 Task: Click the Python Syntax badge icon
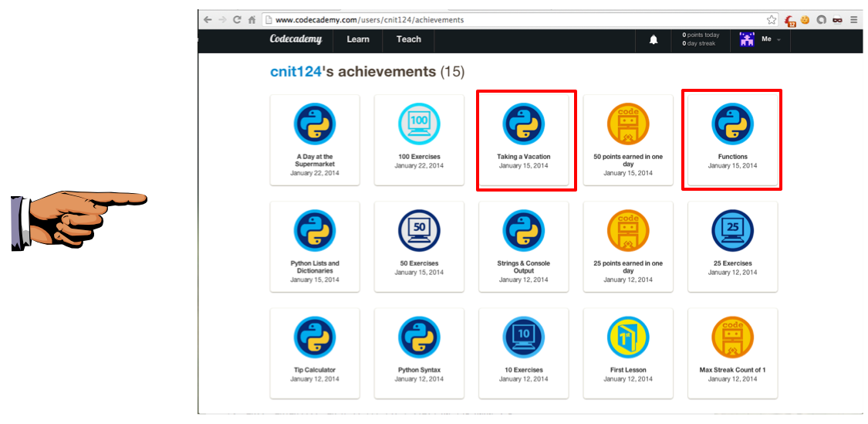tap(419, 338)
